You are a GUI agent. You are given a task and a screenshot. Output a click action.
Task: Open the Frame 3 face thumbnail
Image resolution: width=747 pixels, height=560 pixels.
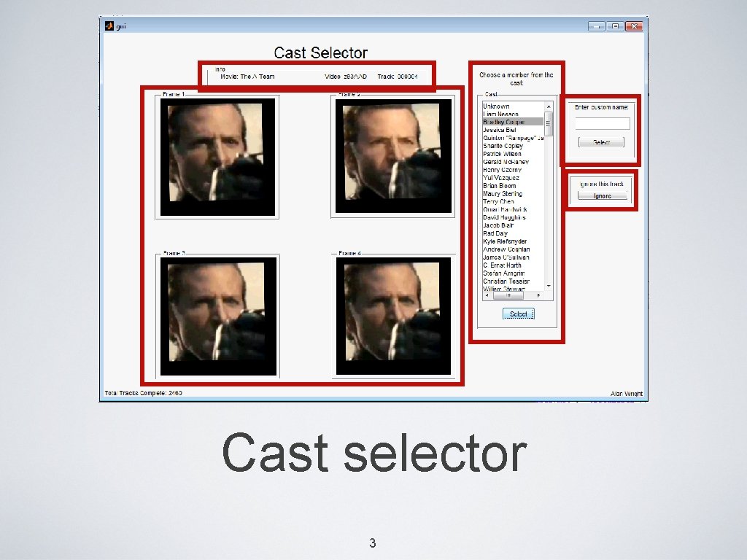pos(218,316)
